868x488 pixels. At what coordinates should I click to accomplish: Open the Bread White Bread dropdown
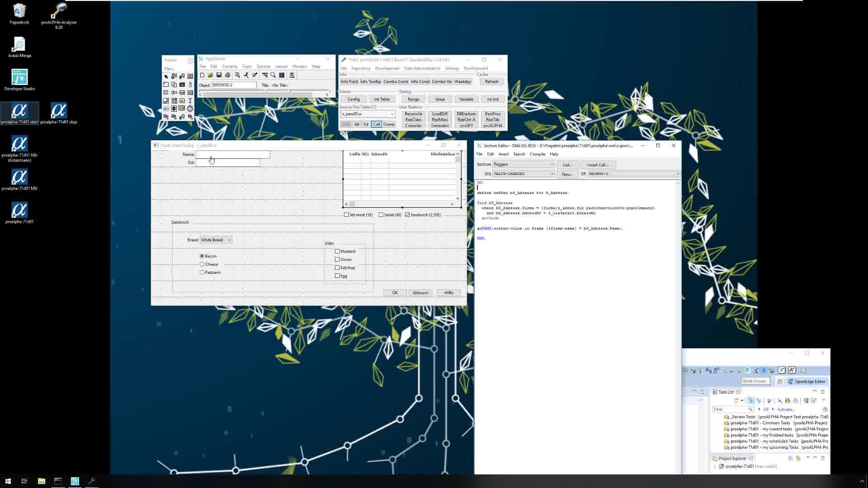[x=216, y=240]
